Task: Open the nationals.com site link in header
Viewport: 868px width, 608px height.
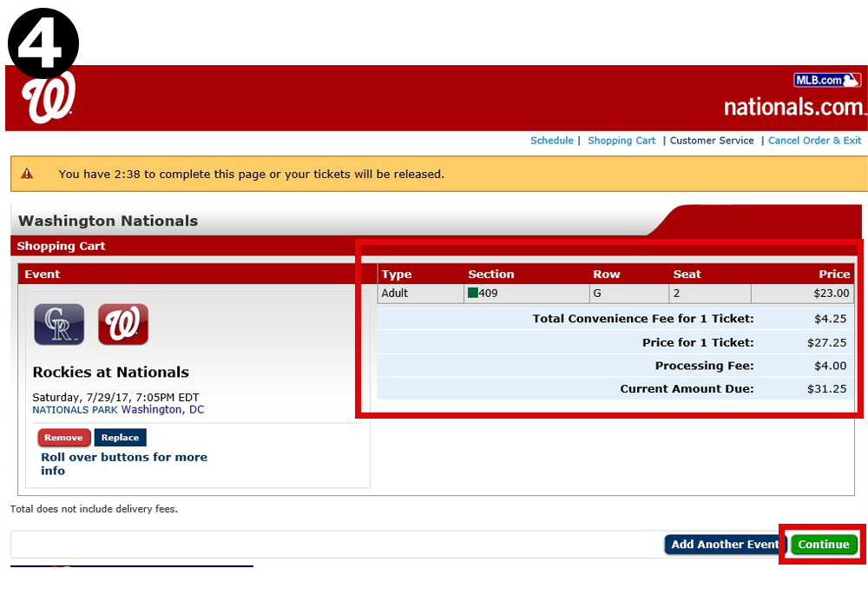Action: 793,107
